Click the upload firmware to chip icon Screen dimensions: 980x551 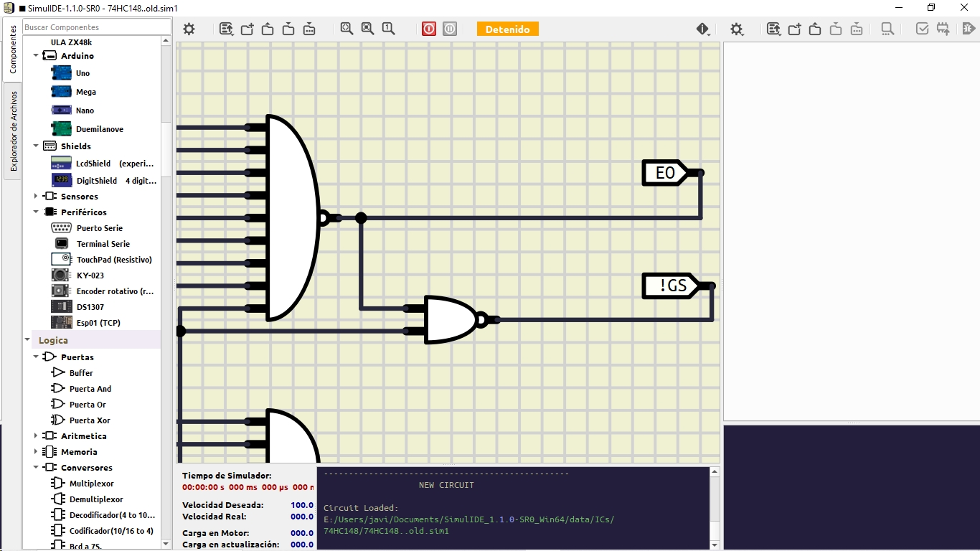point(943,29)
